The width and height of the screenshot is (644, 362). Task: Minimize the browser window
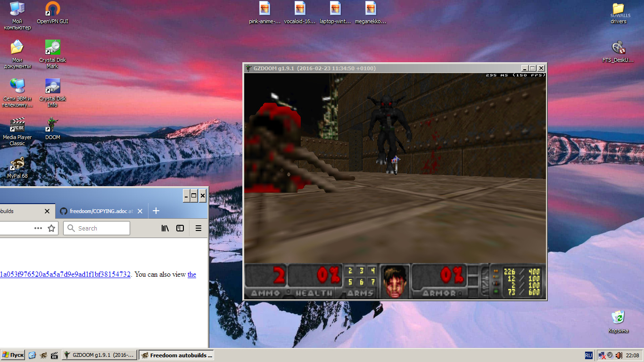click(x=186, y=196)
